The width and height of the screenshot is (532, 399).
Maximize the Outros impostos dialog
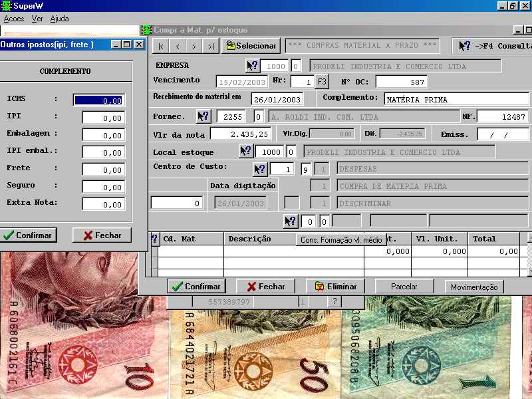click(x=127, y=45)
